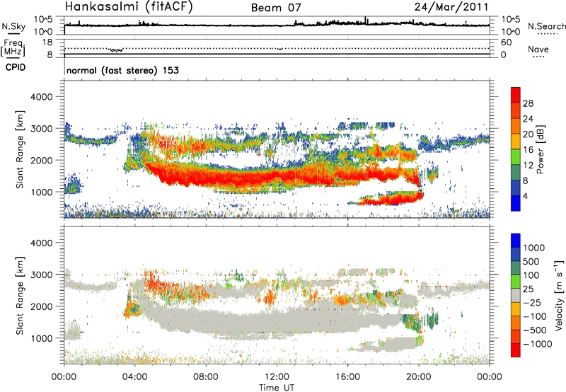Viewport: 566px width, 392px height.
Task: Click the 'Power [dB]' color bar title
Action: tap(541, 149)
